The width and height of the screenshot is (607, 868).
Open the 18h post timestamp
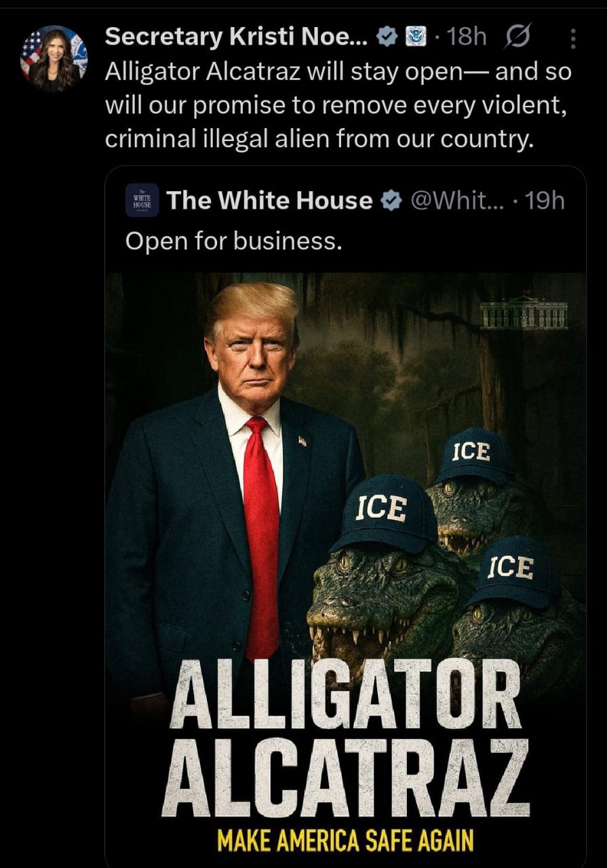[466, 38]
